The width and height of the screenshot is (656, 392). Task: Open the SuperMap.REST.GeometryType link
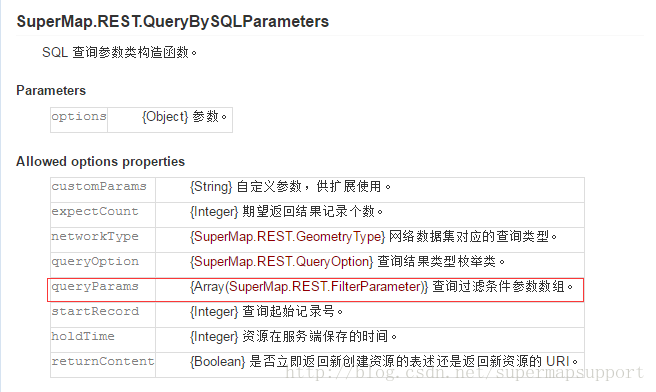point(287,237)
